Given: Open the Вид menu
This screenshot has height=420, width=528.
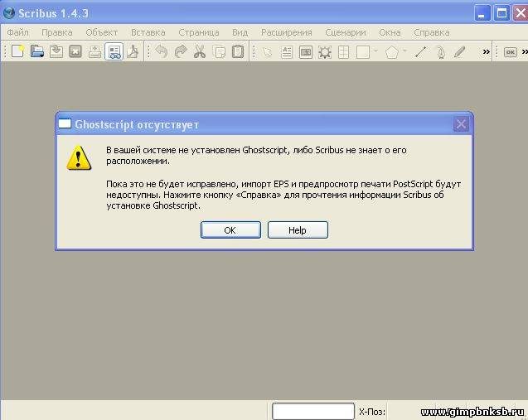Looking at the screenshot, I should 240,32.
